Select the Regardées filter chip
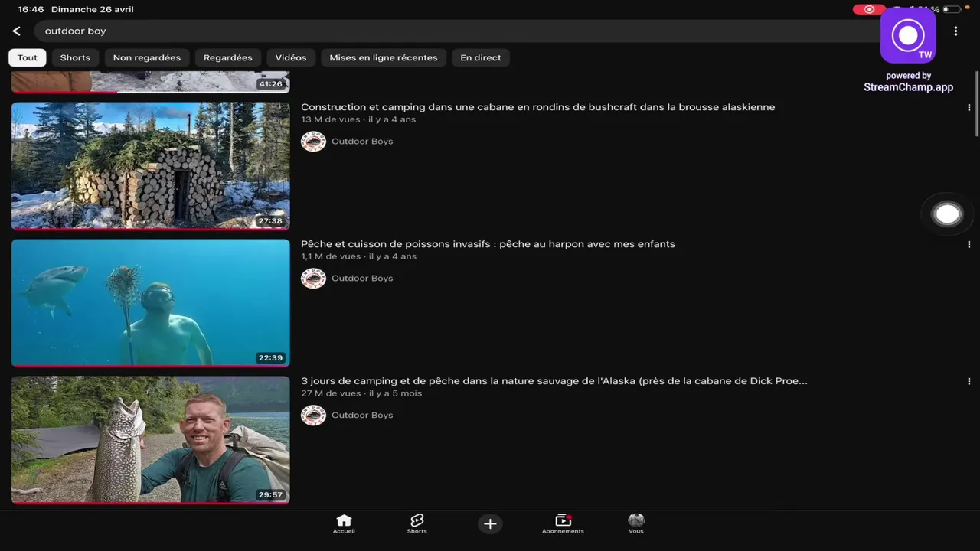Screen dimensions: 980x551 [x=228, y=57]
